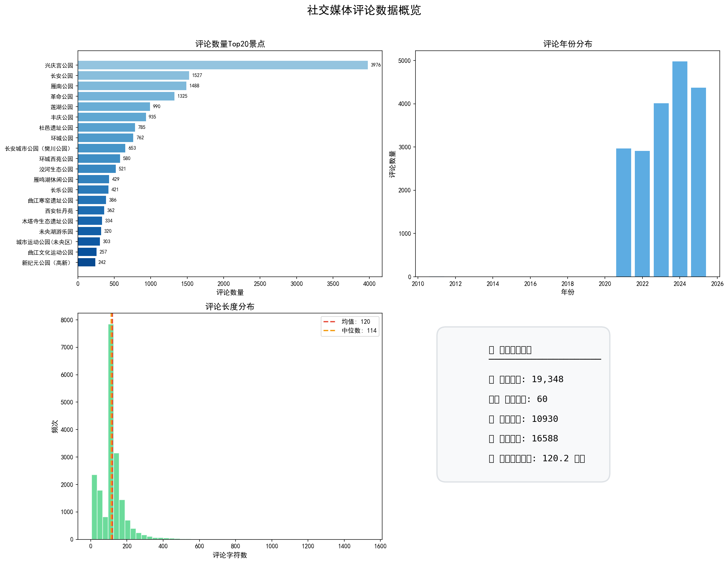Select the 雁南公园 bar labeled 1488

pos(132,86)
